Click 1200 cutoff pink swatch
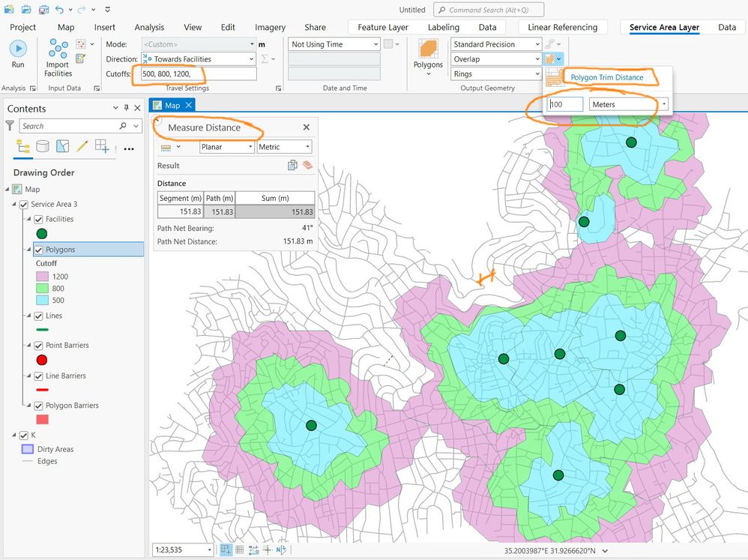 (43, 276)
